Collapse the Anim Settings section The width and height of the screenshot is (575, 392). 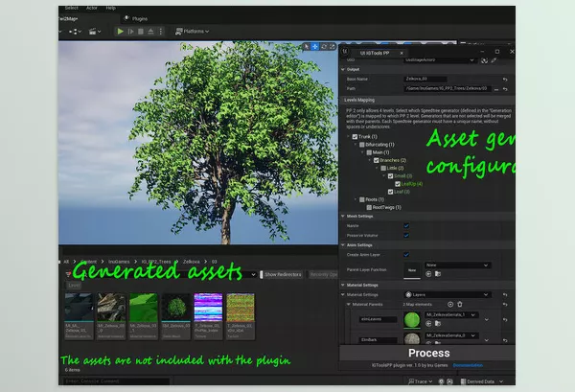pos(343,245)
